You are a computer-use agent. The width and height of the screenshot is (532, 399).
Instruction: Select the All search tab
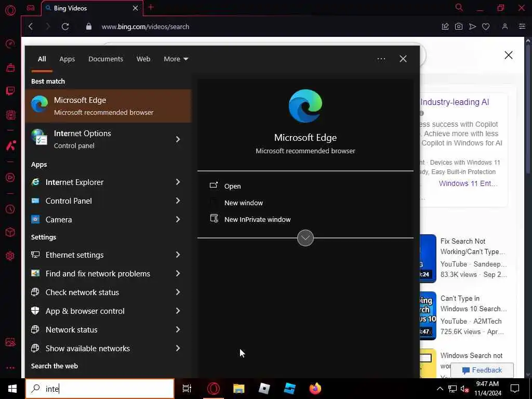click(42, 59)
